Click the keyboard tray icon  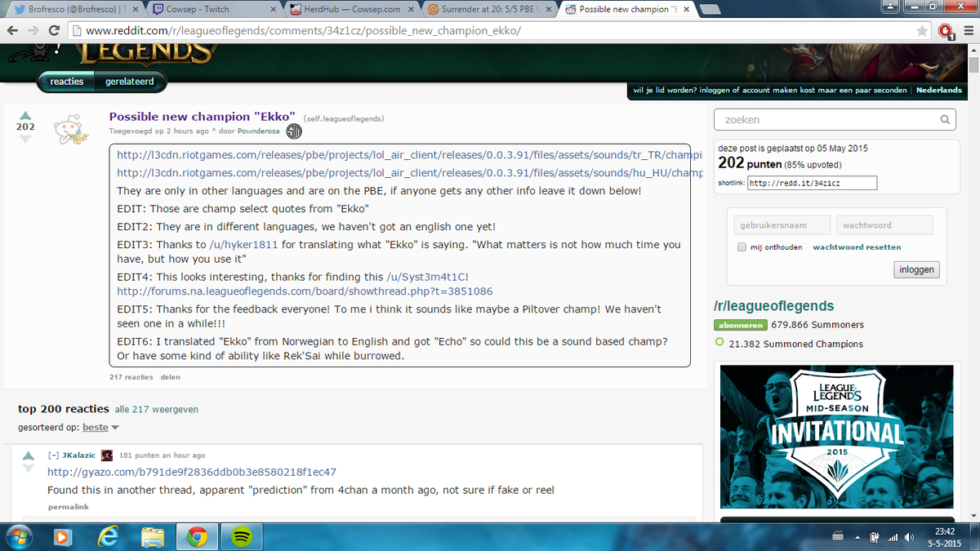click(x=837, y=537)
